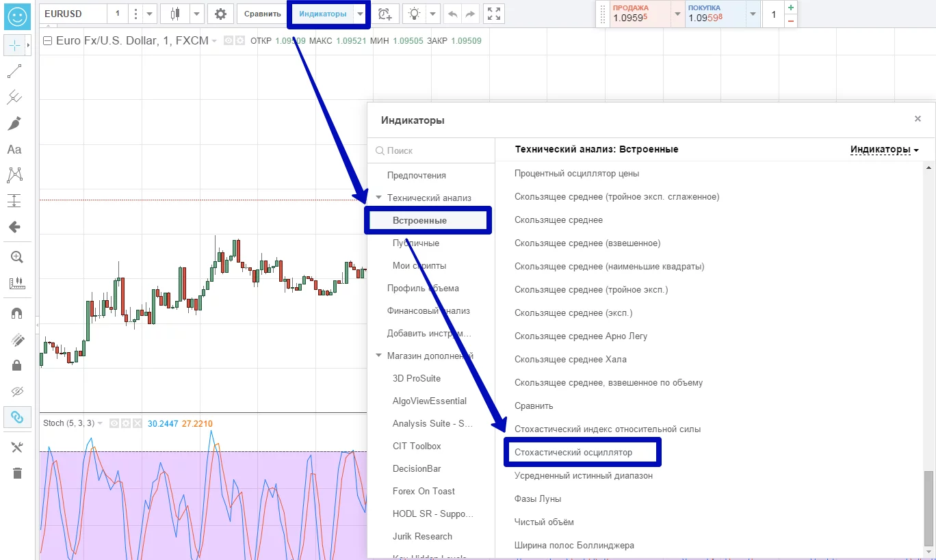Toggle lock all drawing tools
Image resolution: width=936 pixels, height=560 pixels.
(18, 365)
